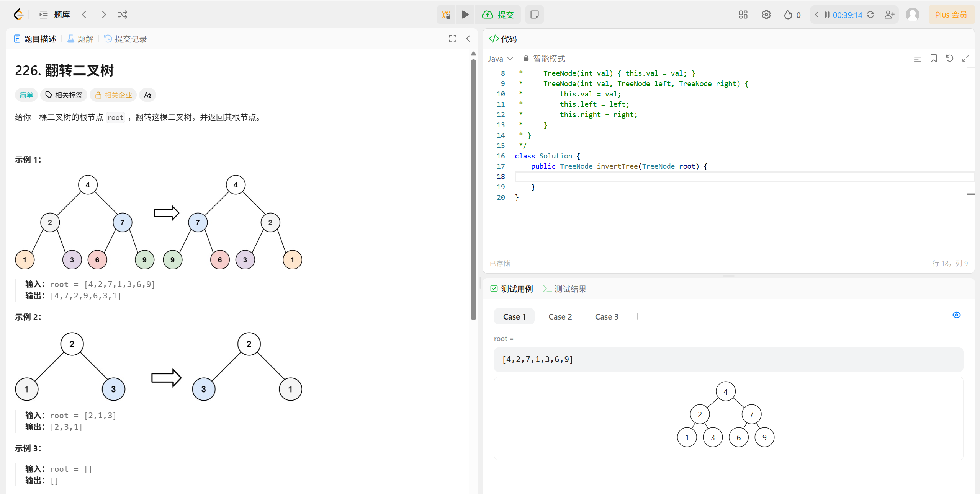Reset code to default icon
The height and width of the screenshot is (494, 980).
click(x=949, y=58)
